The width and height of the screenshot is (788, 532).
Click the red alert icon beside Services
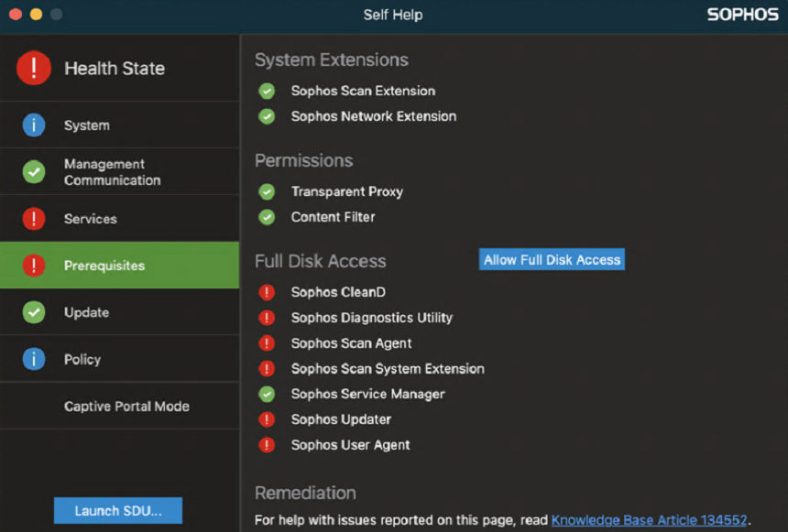point(34,219)
